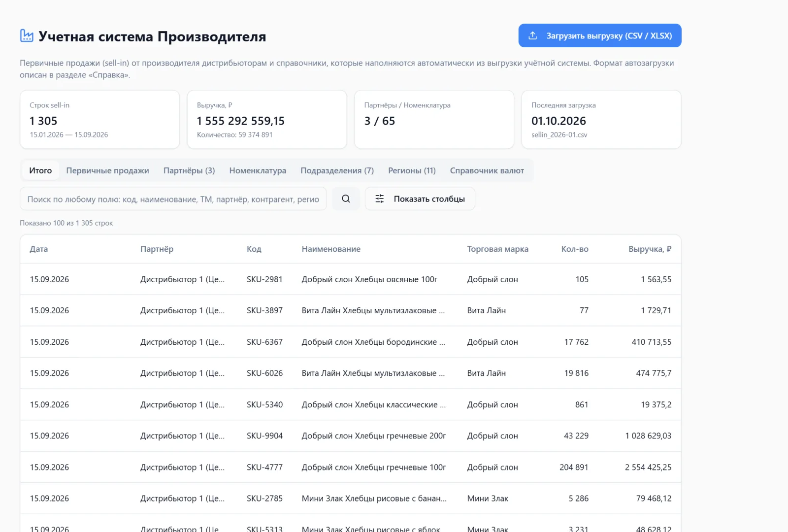Image resolution: width=788 pixels, height=532 pixels.
Task: Focus the search field Поиск по любому полю
Action: click(173, 199)
